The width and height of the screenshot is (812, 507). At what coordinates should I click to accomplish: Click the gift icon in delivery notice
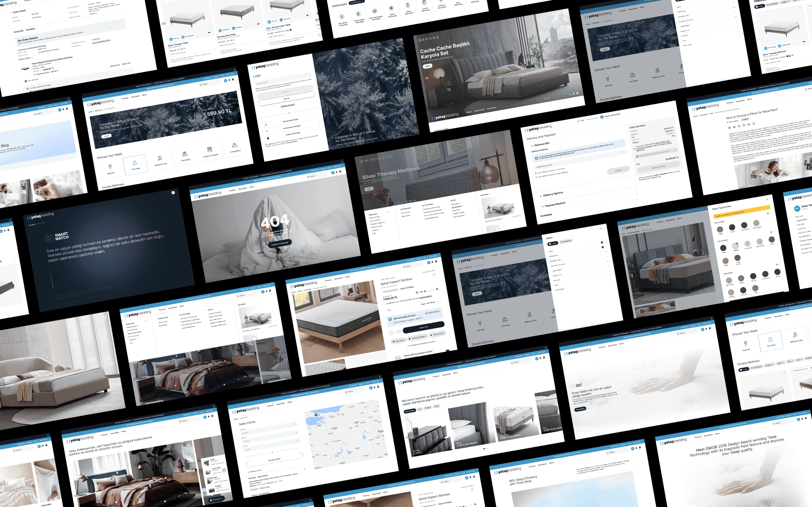(x=537, y=158)
